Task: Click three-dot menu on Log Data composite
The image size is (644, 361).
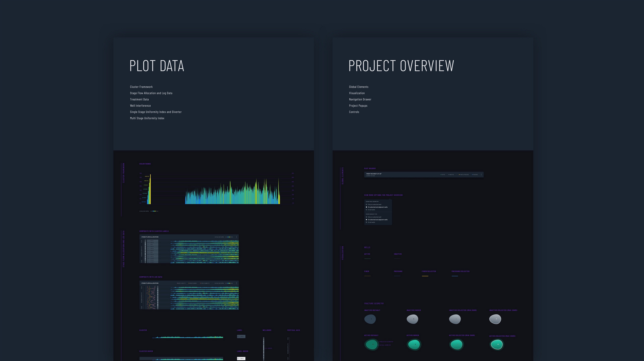Action: [236, 283]
